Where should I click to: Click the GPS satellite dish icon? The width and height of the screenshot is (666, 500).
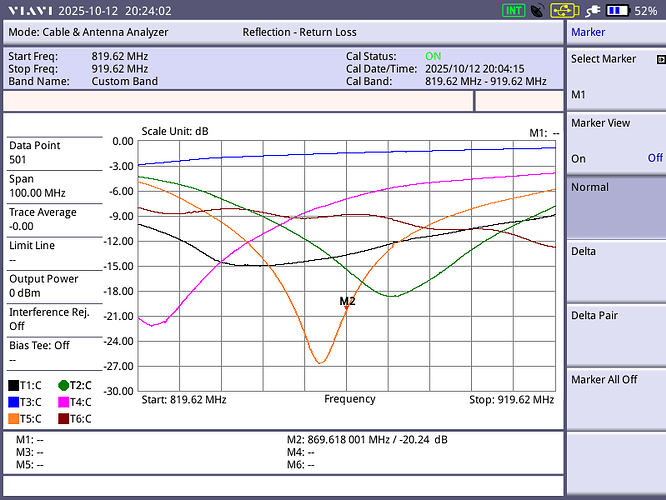538,11
